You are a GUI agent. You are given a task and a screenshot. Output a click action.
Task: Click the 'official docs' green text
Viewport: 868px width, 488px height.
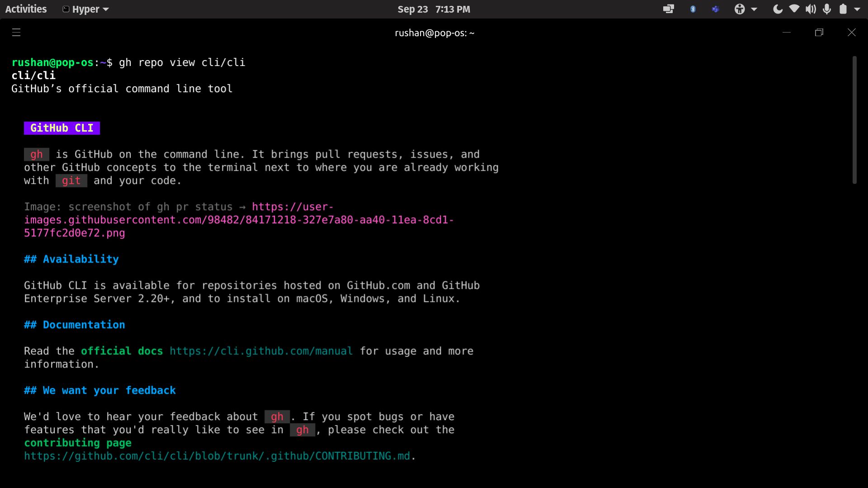(122, 351)
